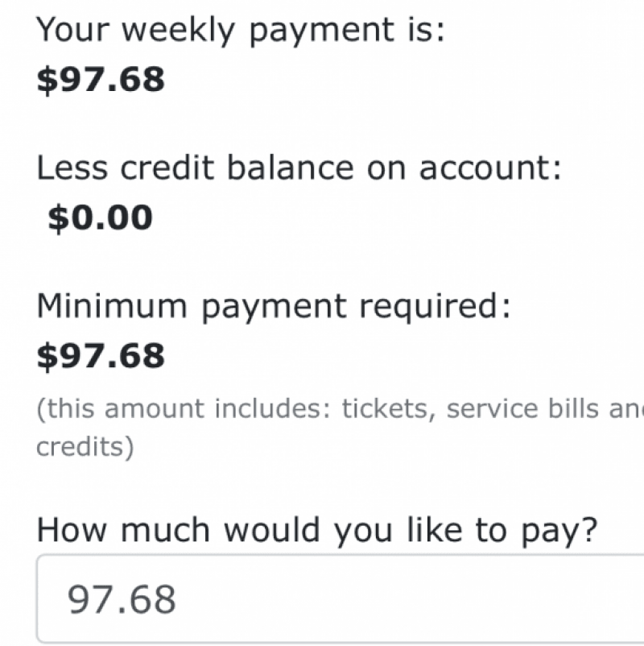The image size is (644, 646).
Task: Click the "Less credit balance on account:" label
Action: point(299,168)
